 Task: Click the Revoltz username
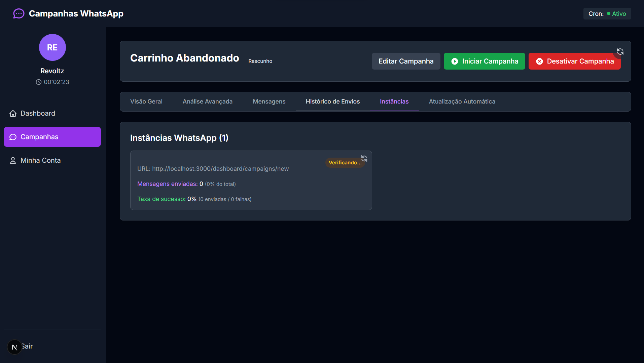click(52, 71)
